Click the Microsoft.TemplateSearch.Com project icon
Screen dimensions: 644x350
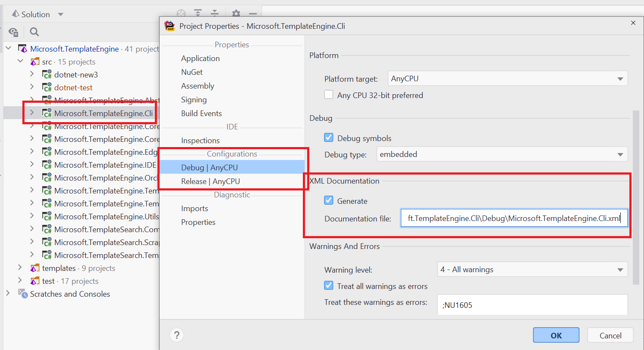[x=47, y=229]
